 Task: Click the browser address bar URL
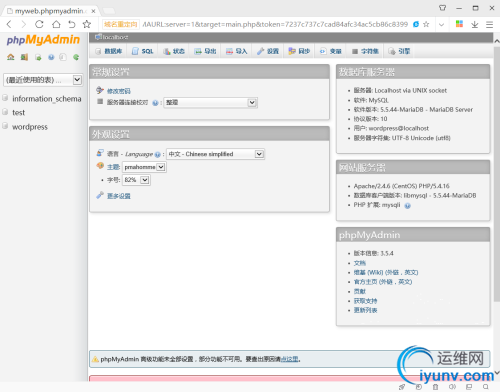pyautogui.click(x=275, y=24)
